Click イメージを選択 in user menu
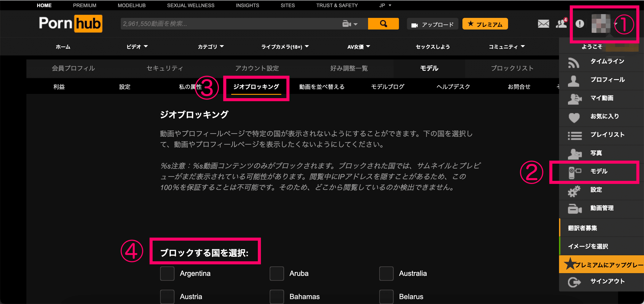The width and height of the screenshot is (644, 304). click(588, 246)
